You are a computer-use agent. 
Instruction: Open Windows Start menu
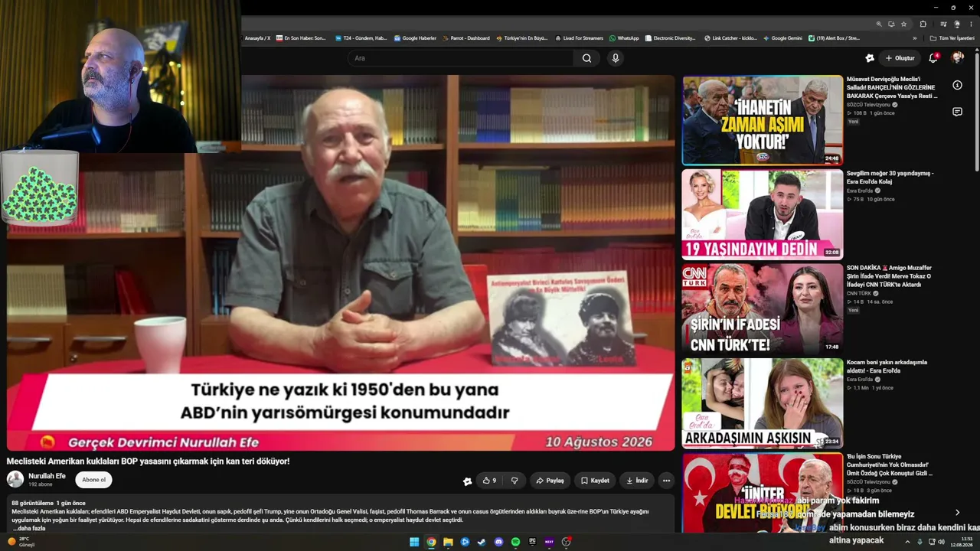click(414, 542)
